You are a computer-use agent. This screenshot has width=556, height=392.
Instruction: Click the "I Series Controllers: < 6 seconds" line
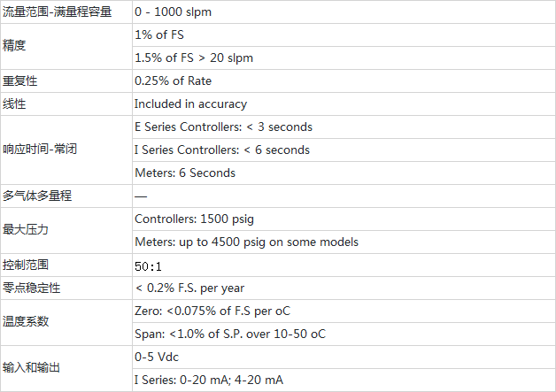pyautogui.click(x=221, y=150)
